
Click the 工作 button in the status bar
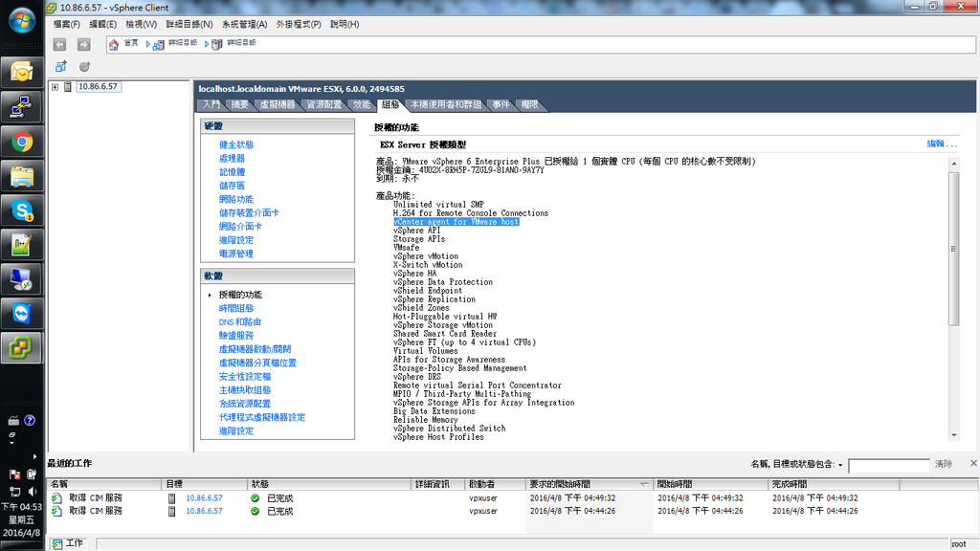coord(68,543)
